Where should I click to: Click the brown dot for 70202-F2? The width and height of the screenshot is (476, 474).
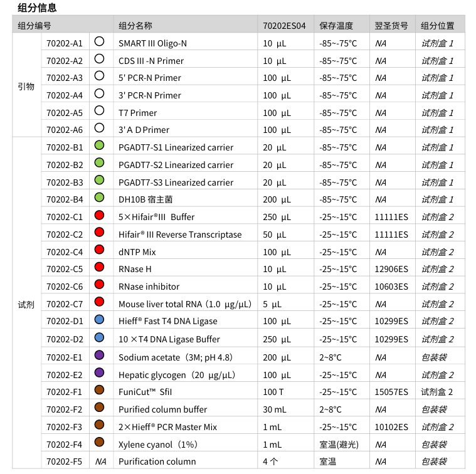pyautogui.click(x=99, y=408)
